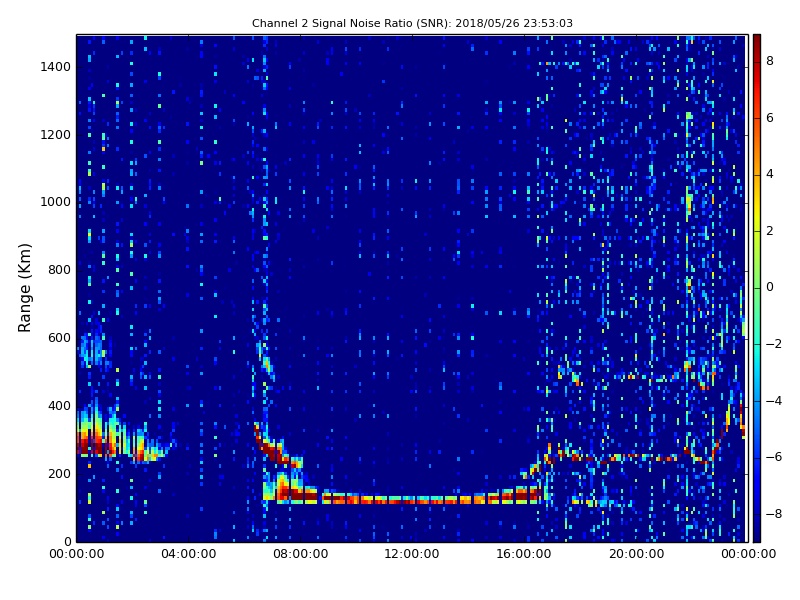This screenshot has width=800, height=600.
Task: Click the 800 range tick label
Action: pos(59,270)
